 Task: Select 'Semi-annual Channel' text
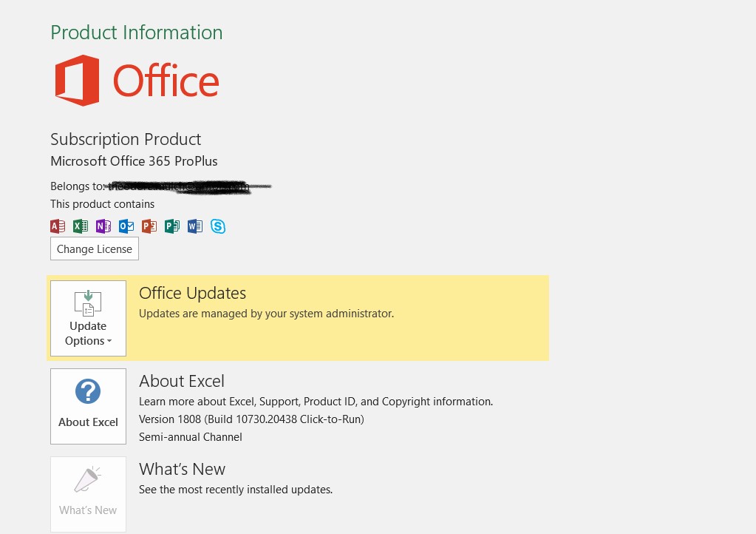[x=191, y=437]
